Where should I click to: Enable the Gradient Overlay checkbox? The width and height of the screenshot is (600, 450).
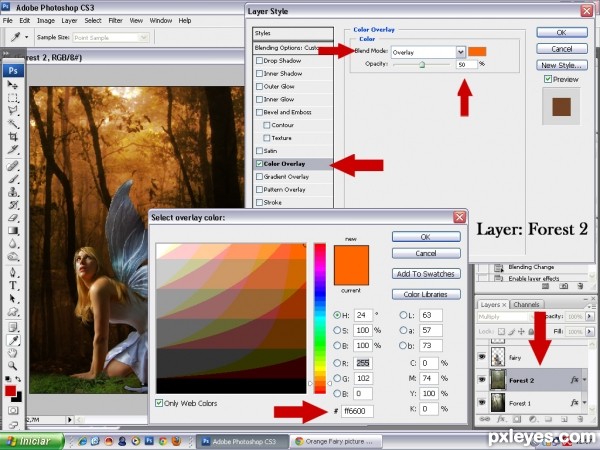(x=259, y=176)
